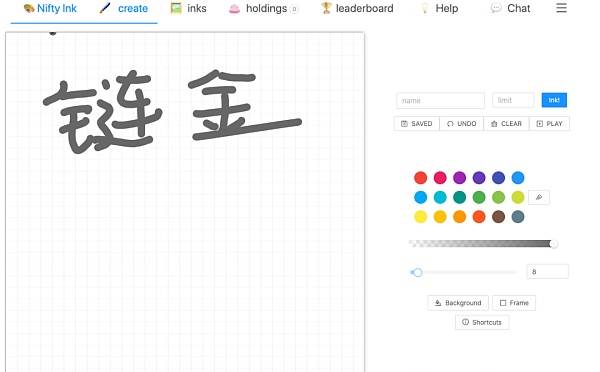
Task: Go to the leaderboard tab
Action: point(357,8)
